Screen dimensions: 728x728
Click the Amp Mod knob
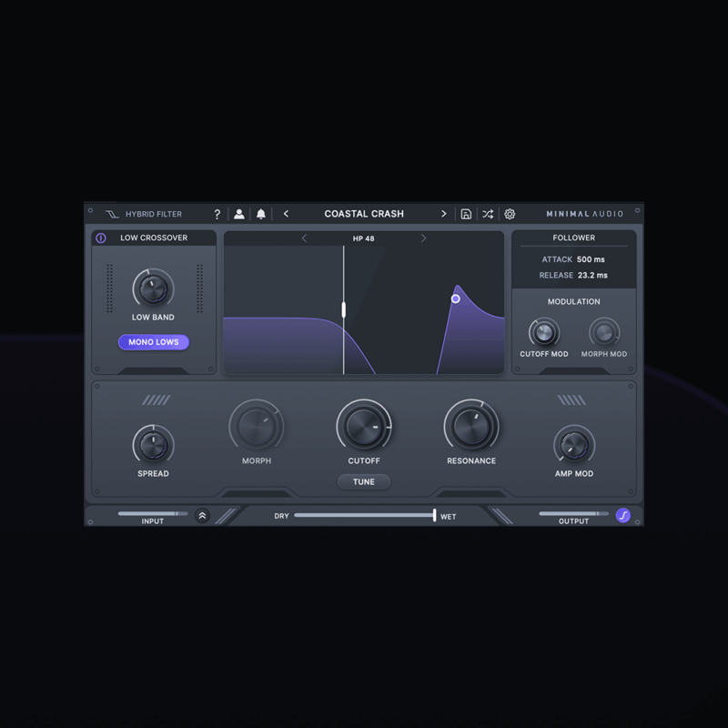[x=574, y=445]
